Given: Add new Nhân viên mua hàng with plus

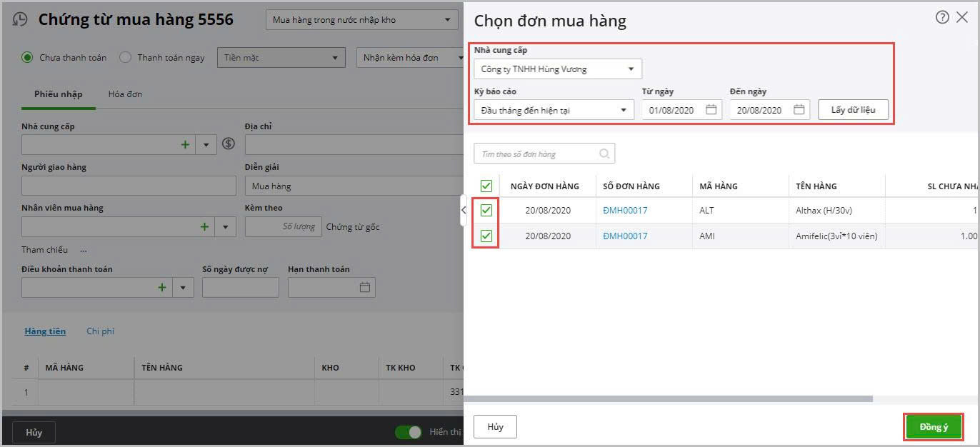Looking at the screenshot, I should pos(204,226).
